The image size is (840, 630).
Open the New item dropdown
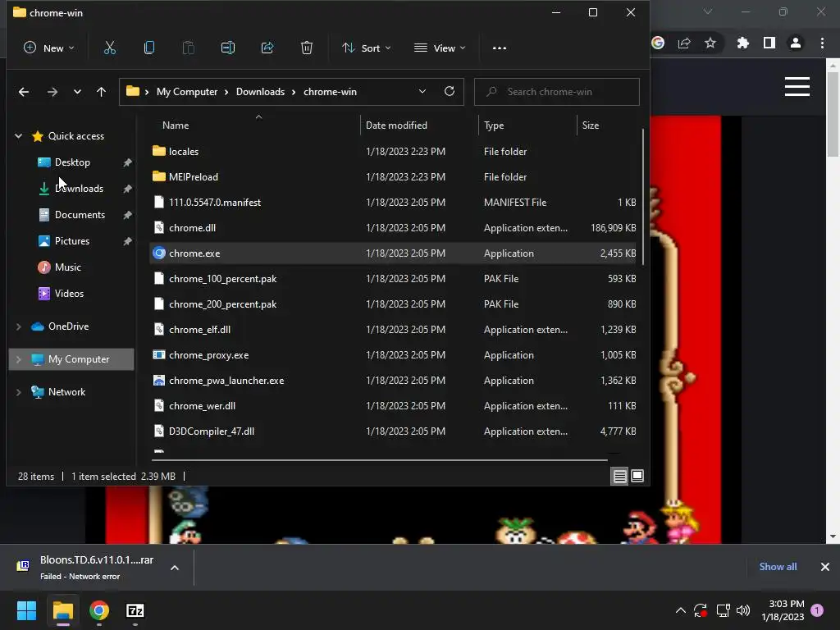click(48, 48)
